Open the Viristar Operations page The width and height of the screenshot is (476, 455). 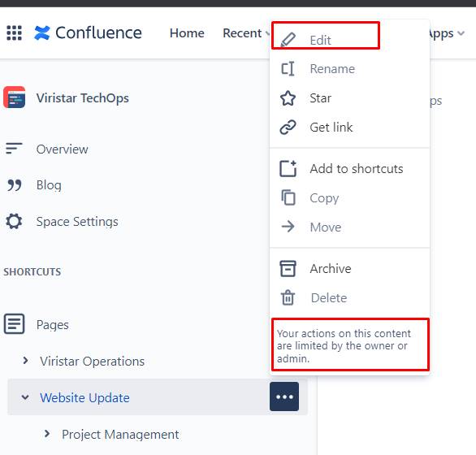click(x=92, y=361)
